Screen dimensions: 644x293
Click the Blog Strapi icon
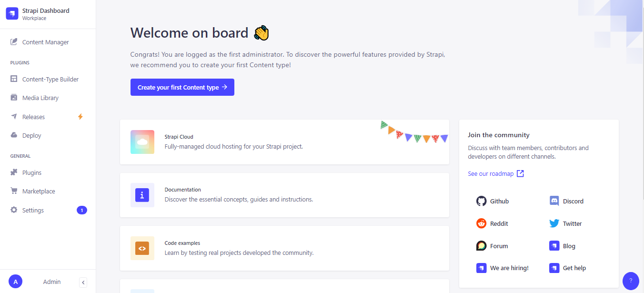tap(554, 246)
